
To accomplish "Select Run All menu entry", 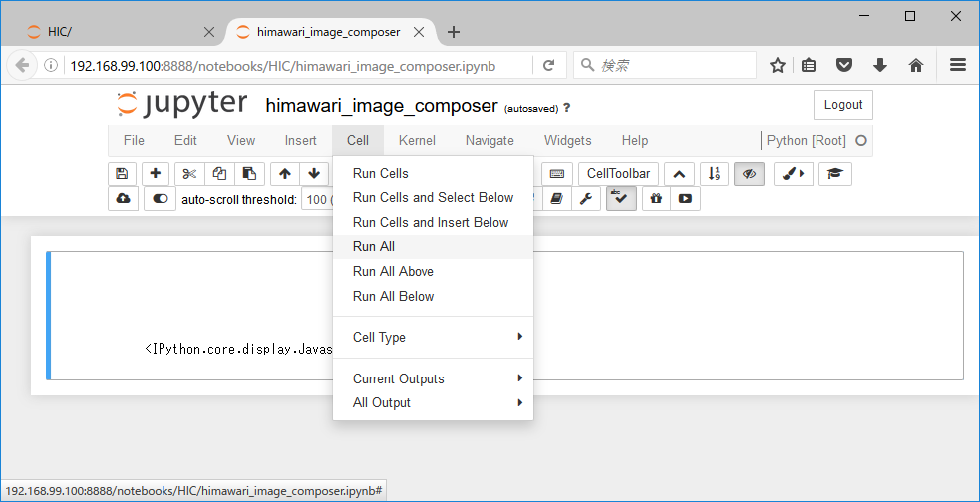I will click(433, 247).
